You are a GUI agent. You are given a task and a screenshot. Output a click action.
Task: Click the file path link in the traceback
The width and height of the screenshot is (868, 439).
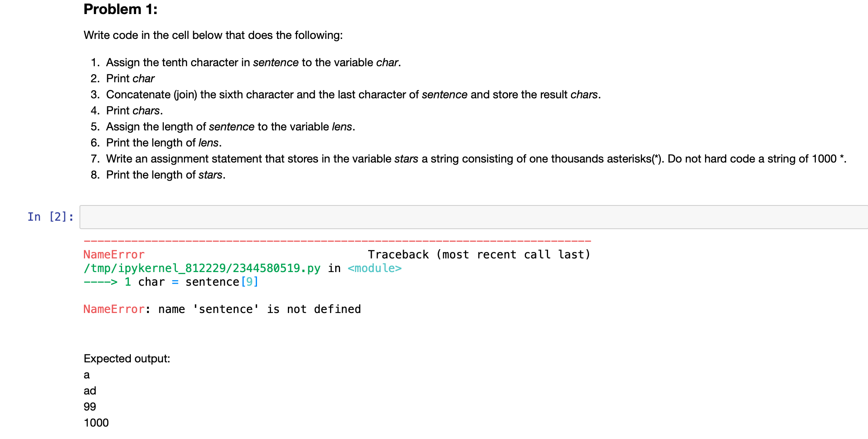point(201,268)
